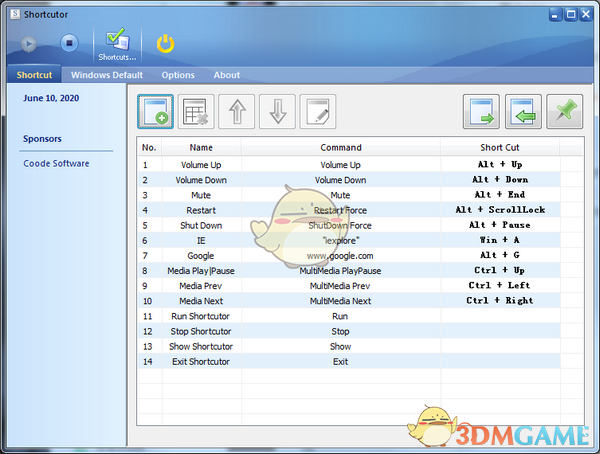600x454 pixels.
Task: Click the Alt + End shortcut cell
Action: [500, 195]
